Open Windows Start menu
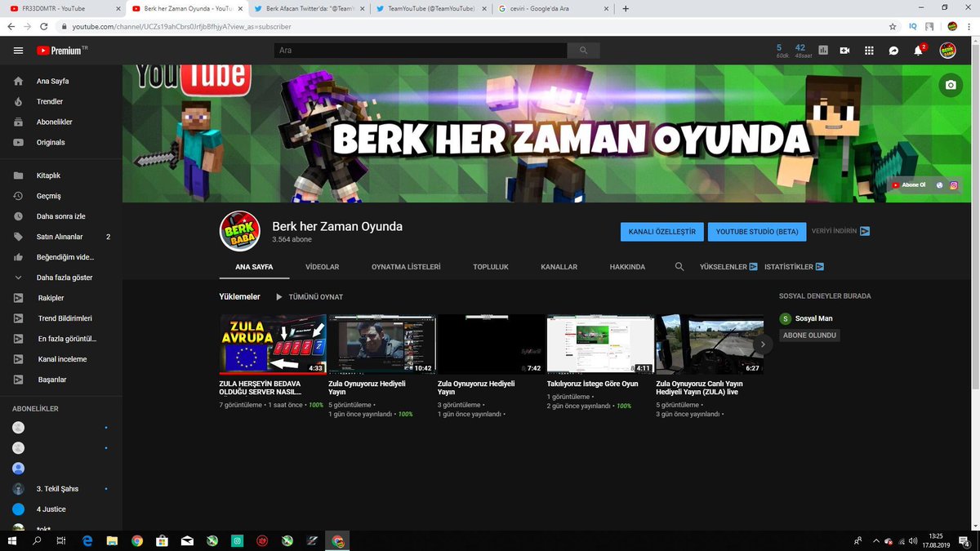The width and height of the screenshot is (980, 551). tap(13, 540)
